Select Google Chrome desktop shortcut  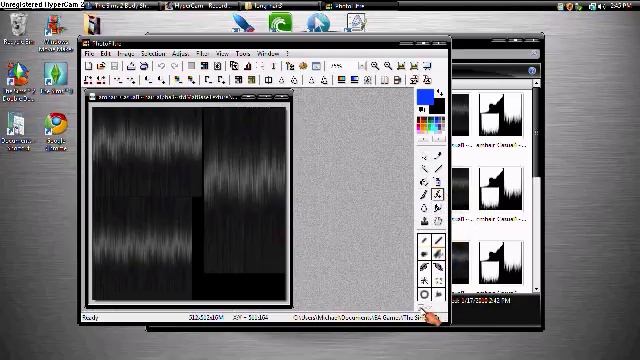[56, 132]
